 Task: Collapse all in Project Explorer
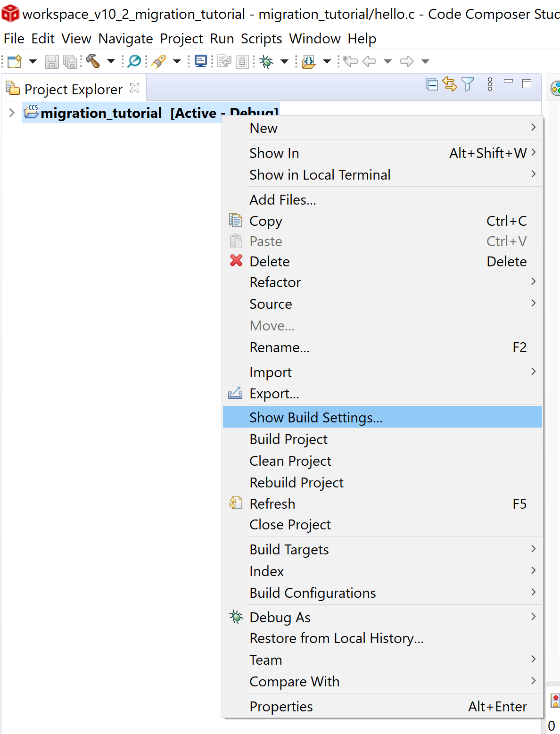pos(431,85)
